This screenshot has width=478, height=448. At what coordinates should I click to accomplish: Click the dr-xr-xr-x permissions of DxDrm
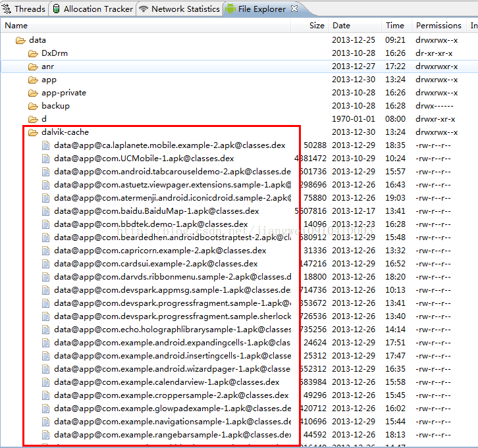click(x=434, y=53)
